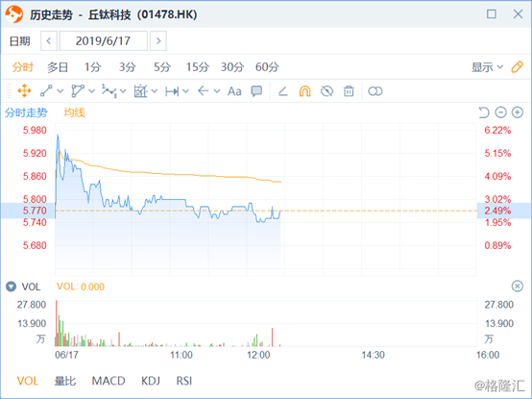The image size is (532, 399).
Task: Expand the measurement tool dropdown arrow
Action: tap(185, 91)
